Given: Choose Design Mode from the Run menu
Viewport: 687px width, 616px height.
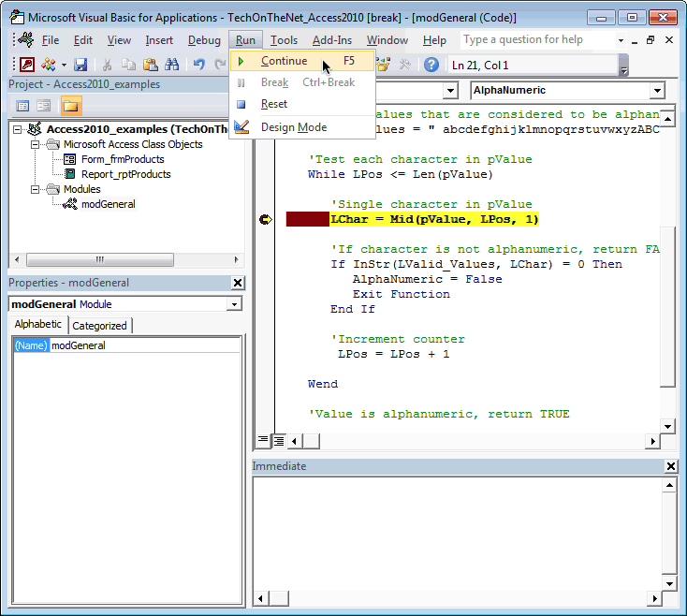Looking at the screenshot, I should click(x=302, y=127).
